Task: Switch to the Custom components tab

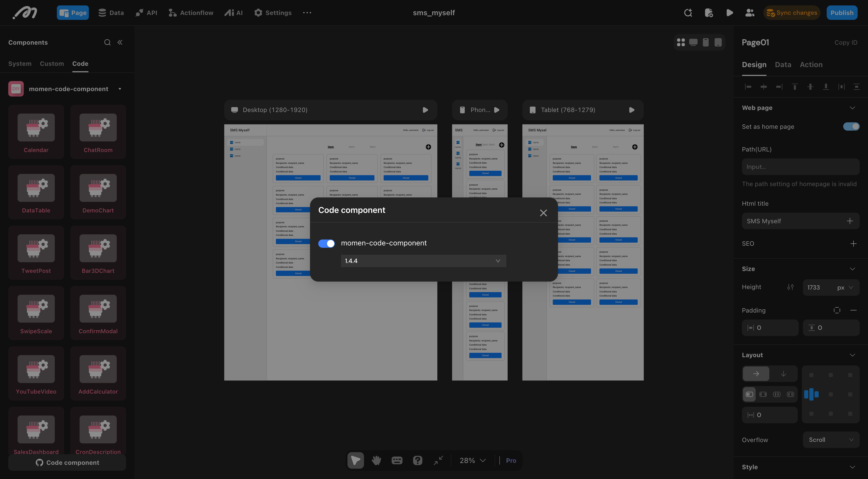Action: coord(52,64)
